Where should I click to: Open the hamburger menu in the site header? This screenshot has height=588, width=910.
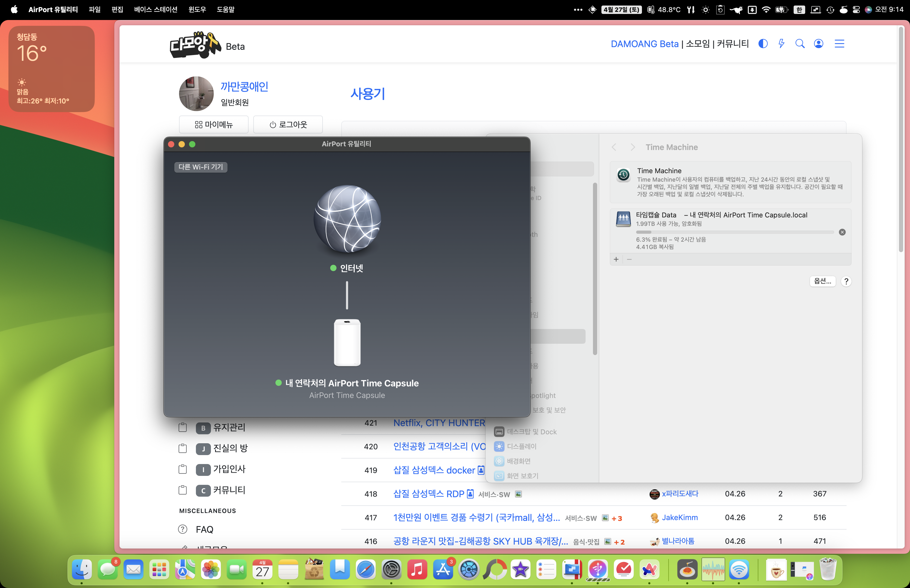[x=839, y=43]
